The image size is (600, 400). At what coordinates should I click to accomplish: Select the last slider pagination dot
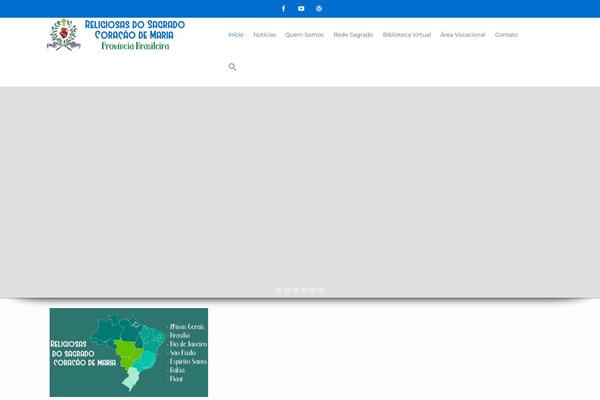tap(321, 290)
